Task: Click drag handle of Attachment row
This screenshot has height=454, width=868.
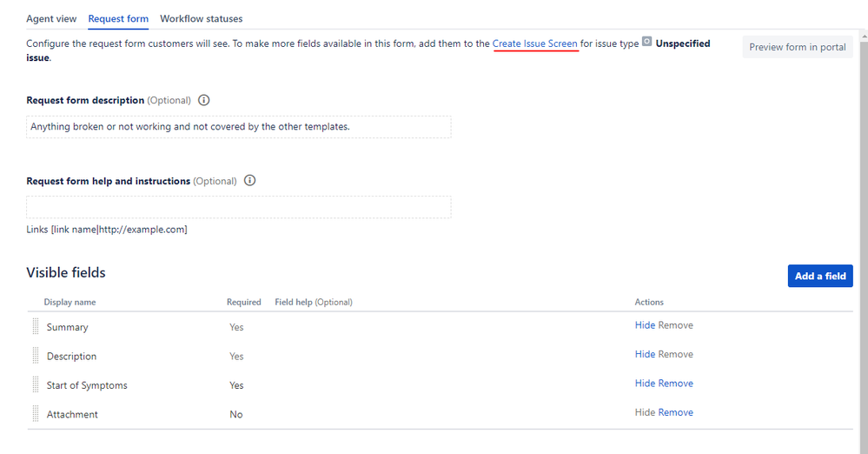Action: pyautogui.click(x=36, y=414)
